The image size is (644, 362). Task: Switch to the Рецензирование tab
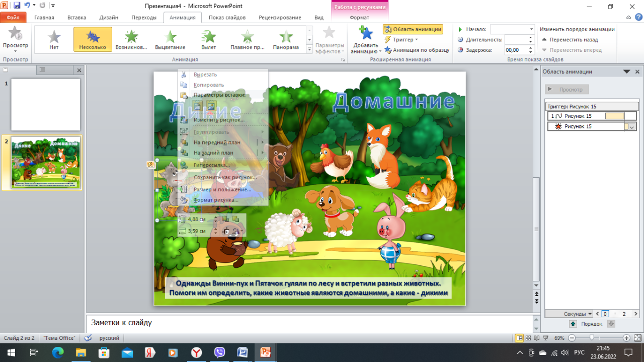(280, 17)
